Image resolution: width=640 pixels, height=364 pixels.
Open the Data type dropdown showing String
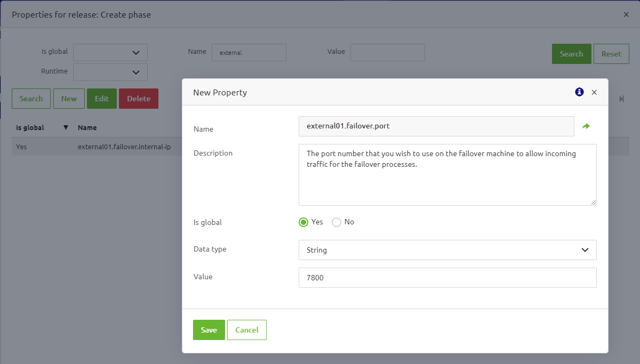tap(447, 250)
